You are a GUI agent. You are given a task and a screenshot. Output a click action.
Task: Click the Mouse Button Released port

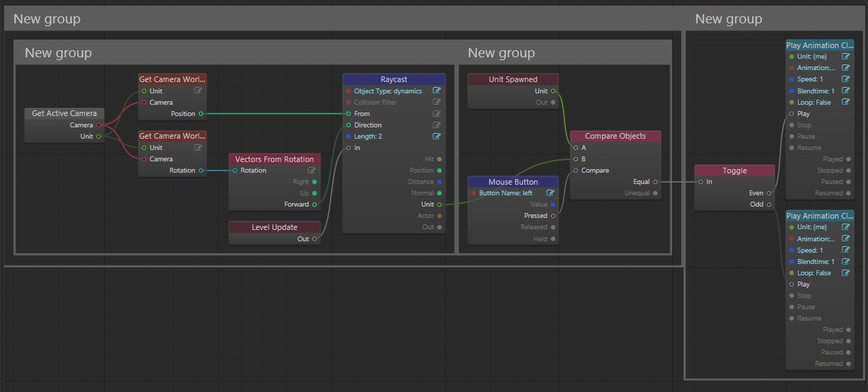tap(553, 227)
